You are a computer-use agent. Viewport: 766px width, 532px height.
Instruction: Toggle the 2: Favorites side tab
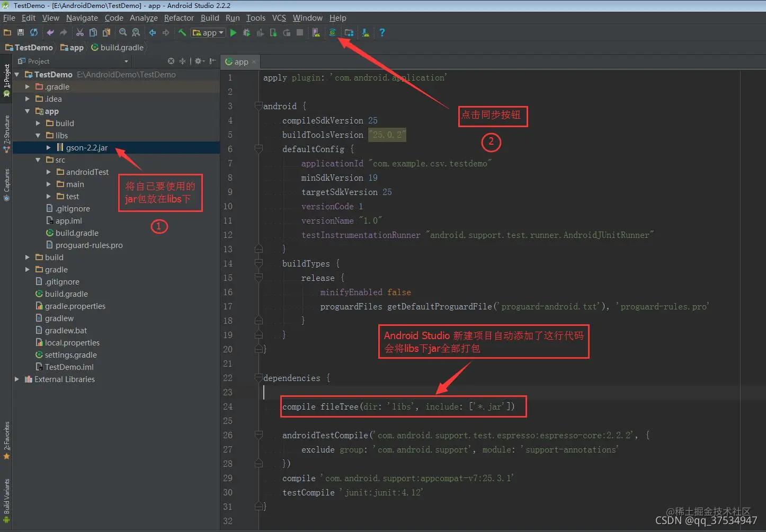pyautogui.click(x=6, y=440)
